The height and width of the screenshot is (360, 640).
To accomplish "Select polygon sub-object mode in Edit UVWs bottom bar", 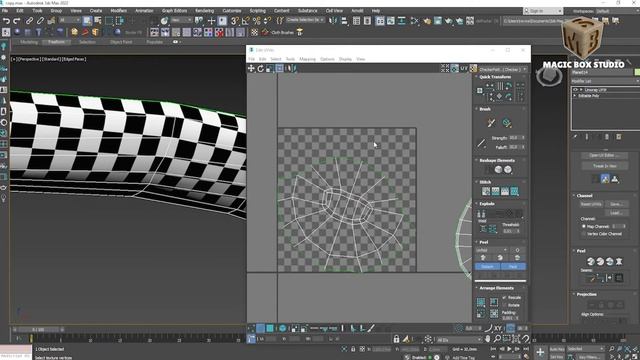I will pos(270,328).
